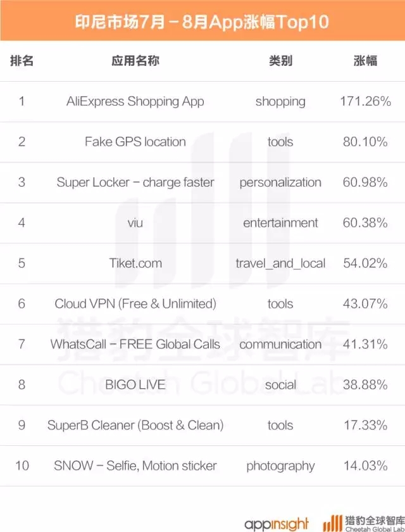The height and width of the screenshot is (532, 405).
Task: Click the viu app name
Action: point(135,223)
